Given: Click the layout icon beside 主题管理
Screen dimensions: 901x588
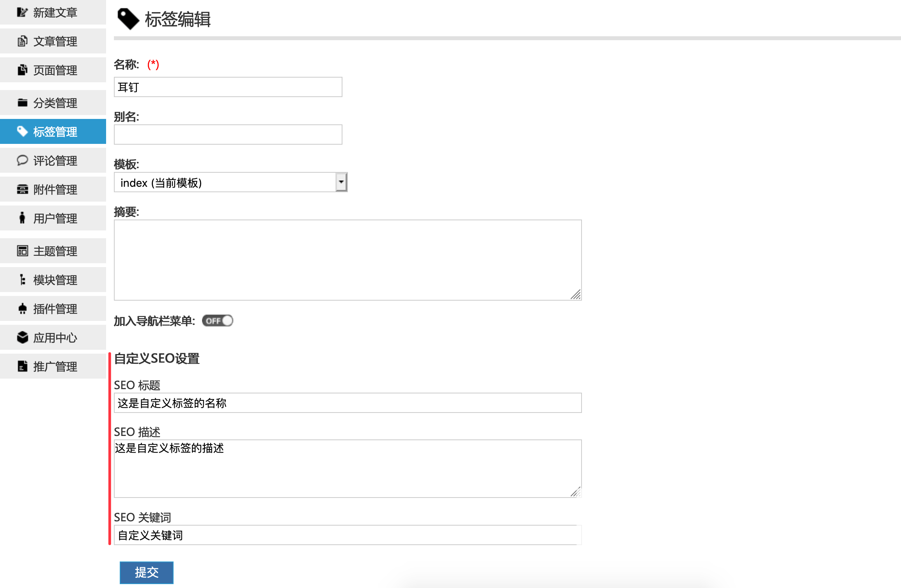Looking at the screenshot, I should (22, 251).
